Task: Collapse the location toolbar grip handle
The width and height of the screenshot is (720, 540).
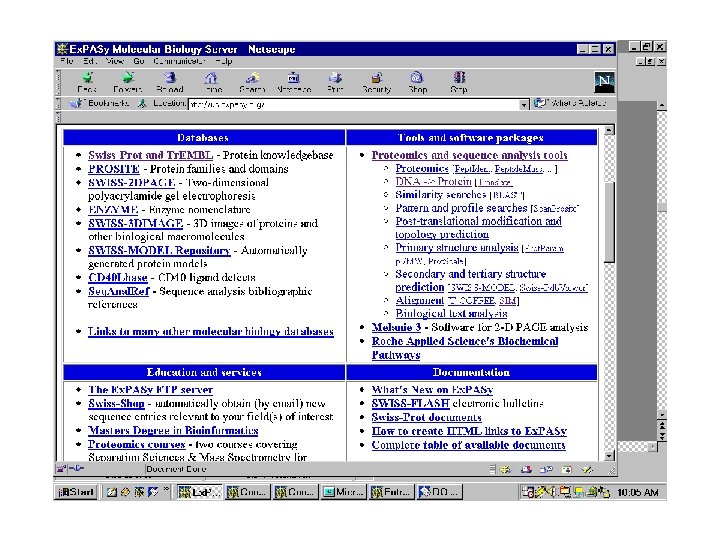Action: (x=58, y=103)
